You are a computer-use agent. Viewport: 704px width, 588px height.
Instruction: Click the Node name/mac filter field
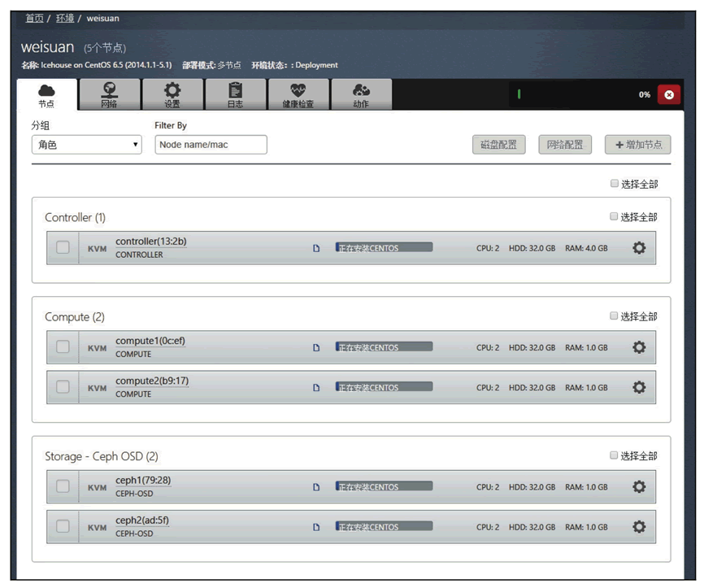(x=211, y=144)
